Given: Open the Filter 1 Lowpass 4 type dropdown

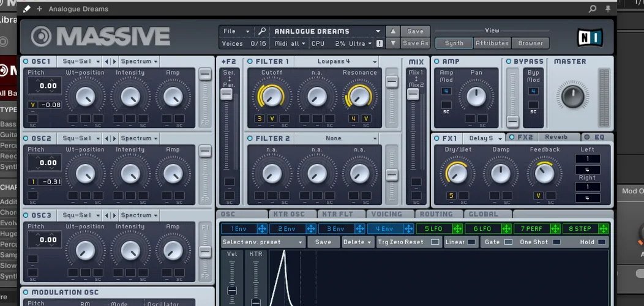Looking at the screenshot, I should pyautogui.click(x=347, y=62).
